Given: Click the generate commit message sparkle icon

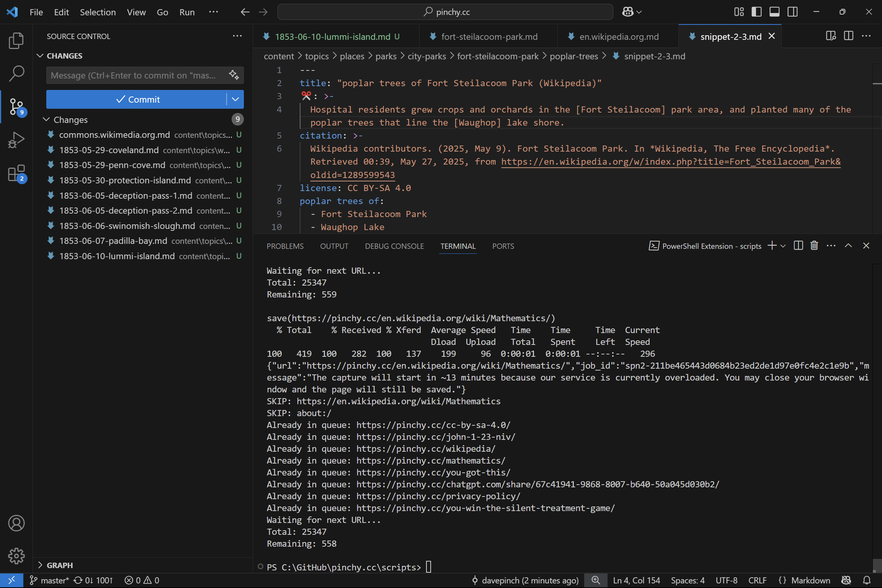Looking at the screenshot, I should pyautogui.click(x=234, y=75).
